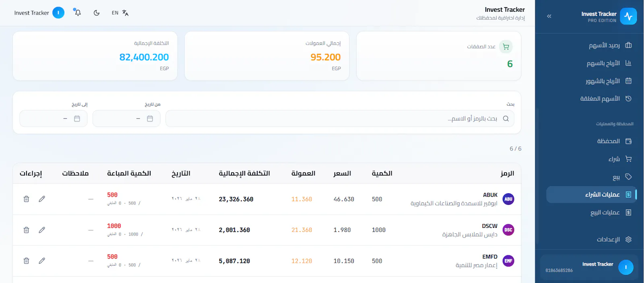Click the الكمية column header
The width and height of the screenshot is (644, 283).
[382, 174]
